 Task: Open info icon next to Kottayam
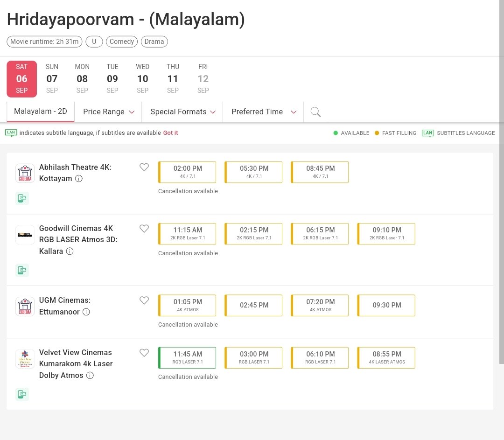point(78,178)
